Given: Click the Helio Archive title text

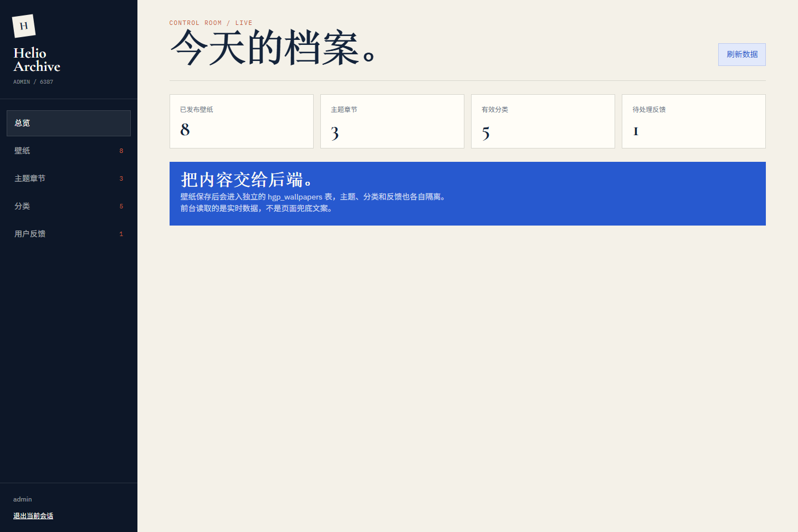Looking at the screenshot, I should pyautogui.click(x=37, y=60).
